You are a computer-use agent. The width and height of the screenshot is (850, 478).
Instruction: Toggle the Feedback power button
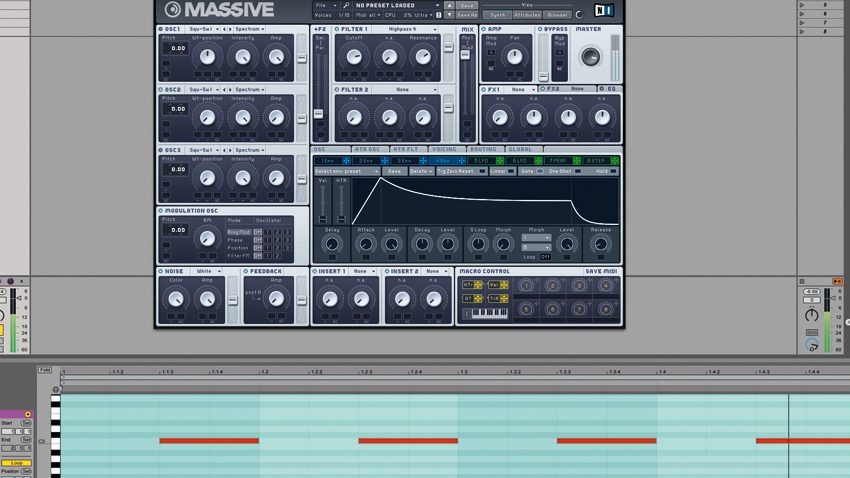[246, 272]
